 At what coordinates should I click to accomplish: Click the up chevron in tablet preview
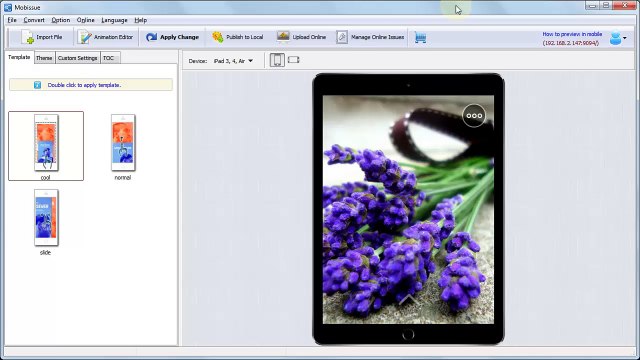(408, 300)
